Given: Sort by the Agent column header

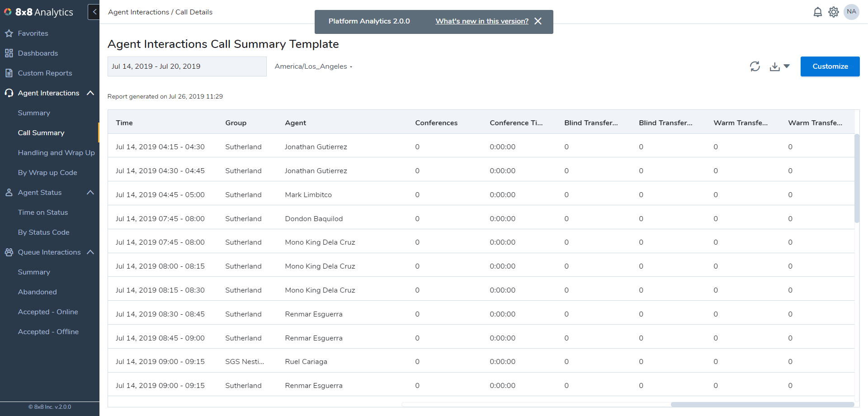Looking at the screenshot, I should pyautogui.click(x=296, y=123).
